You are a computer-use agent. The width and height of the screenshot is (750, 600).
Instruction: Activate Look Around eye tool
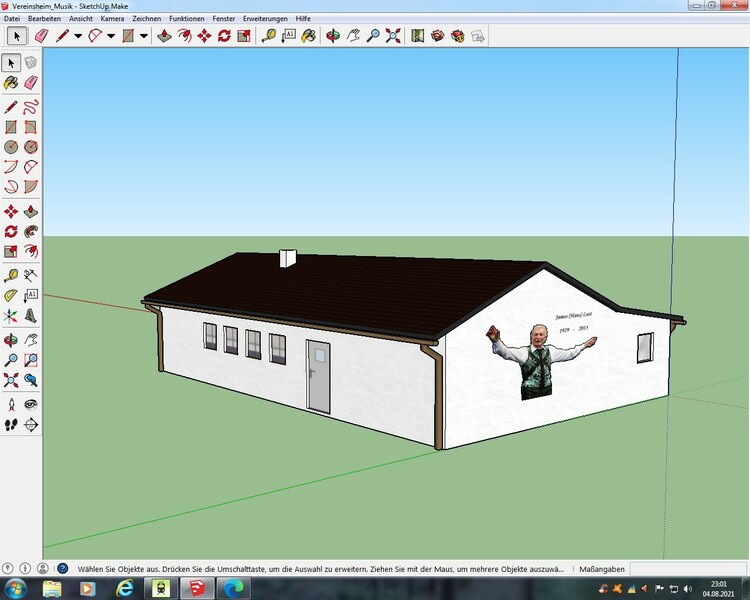(x=31, y=405)
